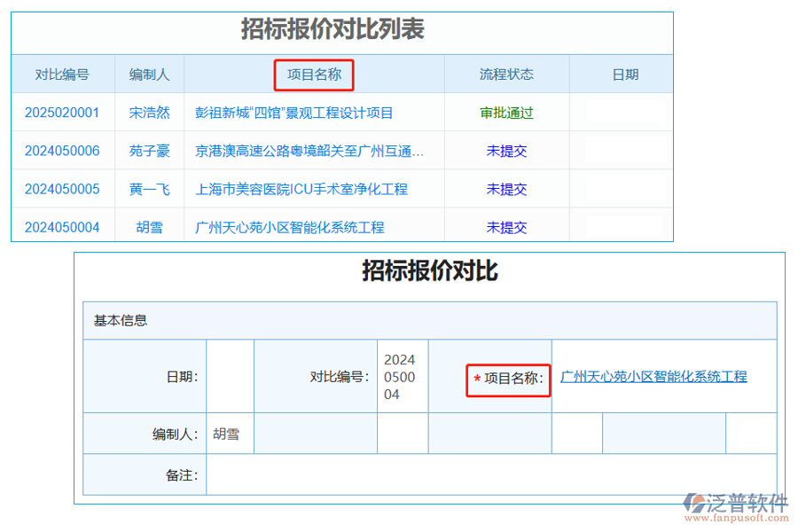The image size is (798, 532).
Task: Select the编制人 value 胡雪 in the form
Action: (229, 433)
